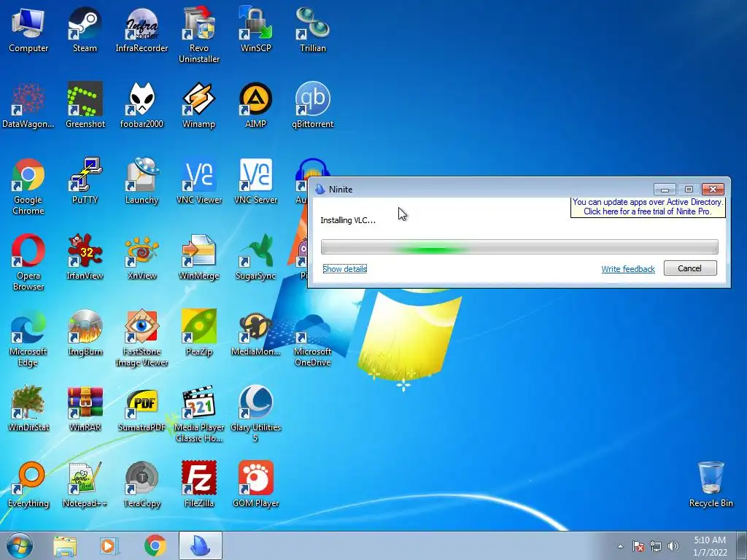Click the Revo Uninstaller shortcut
Image resolution: width=747 pixels, height=560 pixels.
point(198,35)
